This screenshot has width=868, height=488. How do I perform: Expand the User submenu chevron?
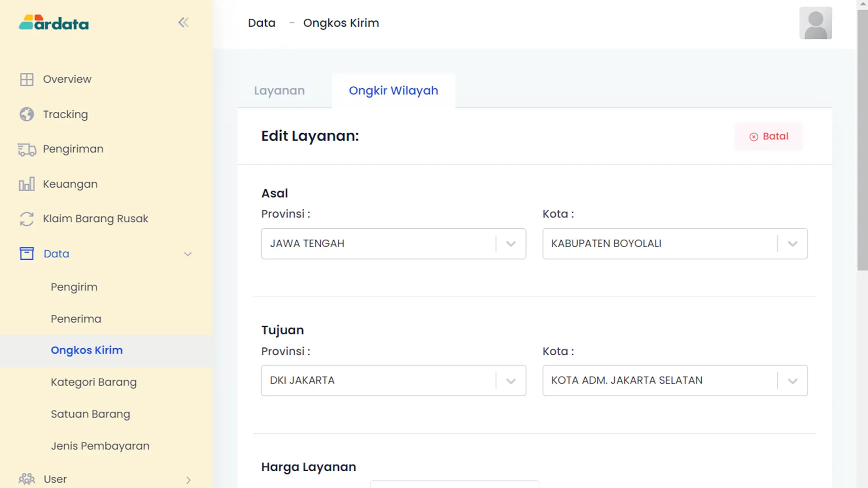click(x=189, y=480)
